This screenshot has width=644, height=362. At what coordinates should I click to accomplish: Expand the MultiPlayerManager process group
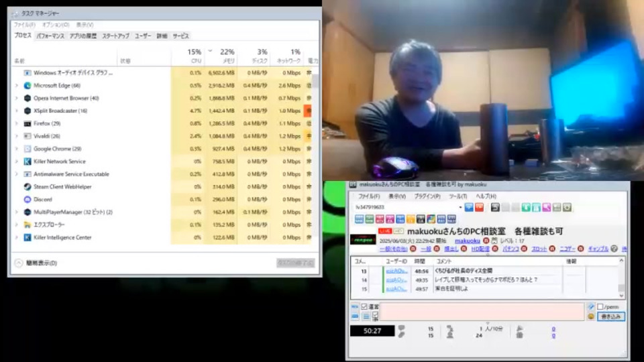click(x=17, y=213)
